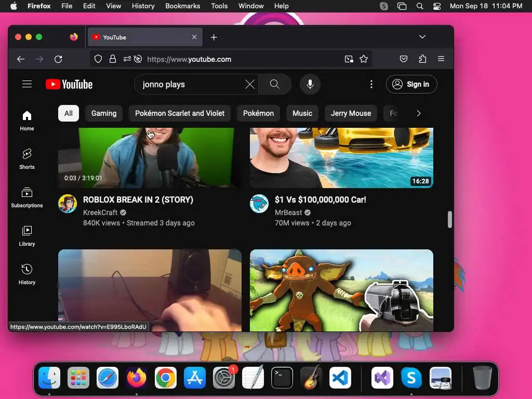Open the Tools menu in the menu bar
The width and height of the screenshot is (532, 399).
click(x=219, y=6)
